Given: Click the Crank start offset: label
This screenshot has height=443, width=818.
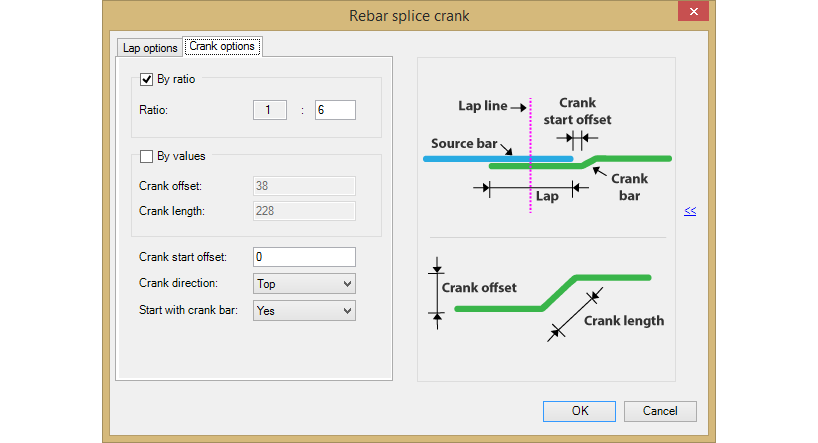Looking at the screenshot, I should pyautogui.click(x=183, y=257).
